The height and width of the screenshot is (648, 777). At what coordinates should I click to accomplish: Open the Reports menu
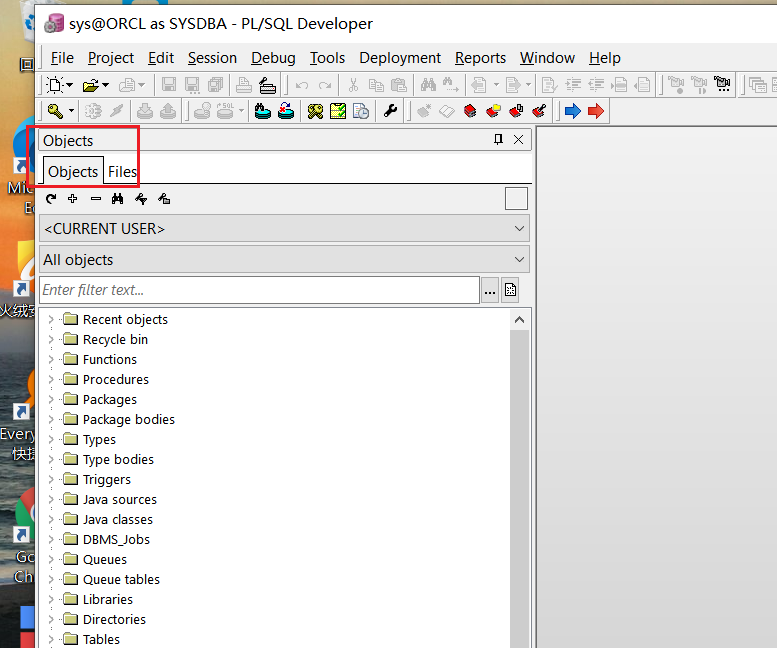[481, 58]
